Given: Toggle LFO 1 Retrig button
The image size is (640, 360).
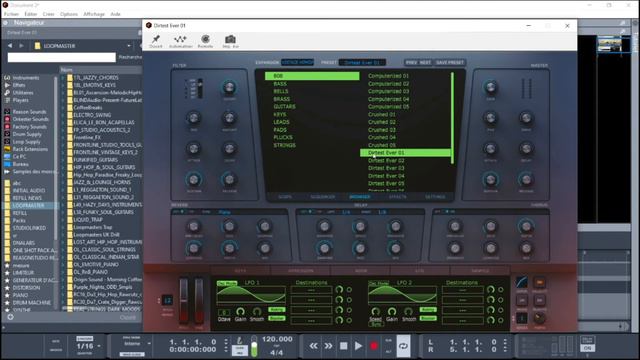Looking at the screenshot, I should tap(276, 310).
